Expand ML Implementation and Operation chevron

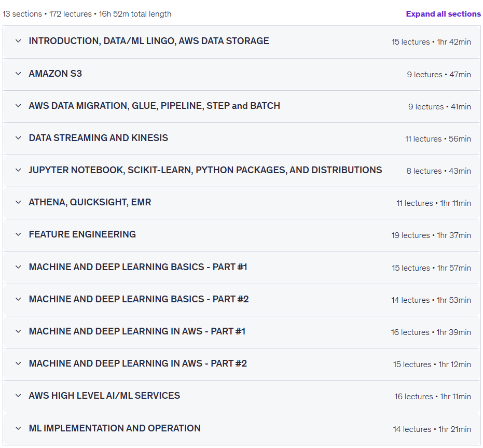pos(18,428)
